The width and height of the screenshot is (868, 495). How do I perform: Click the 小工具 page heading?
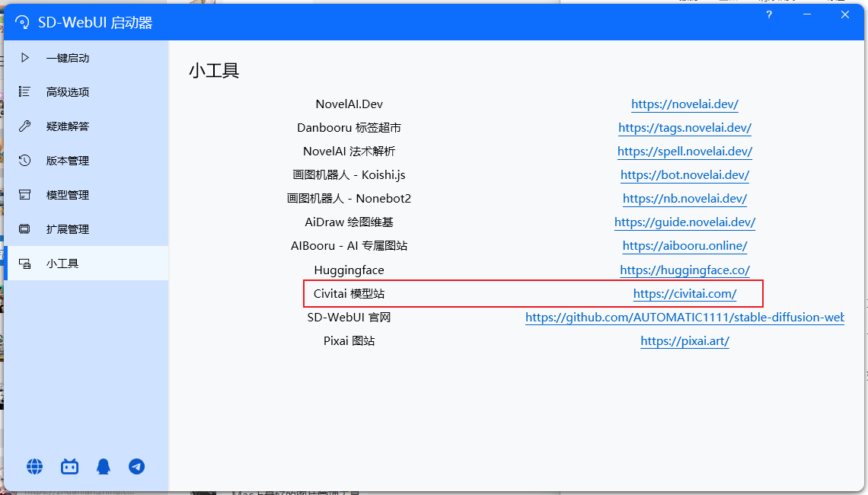pos(214,71)
